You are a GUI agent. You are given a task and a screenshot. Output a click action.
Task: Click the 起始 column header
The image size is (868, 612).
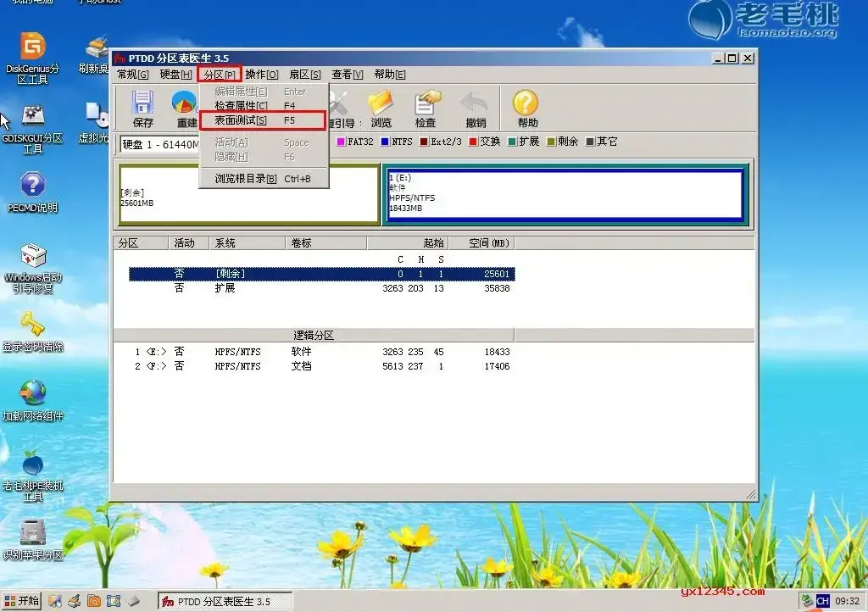click(408, 243)
